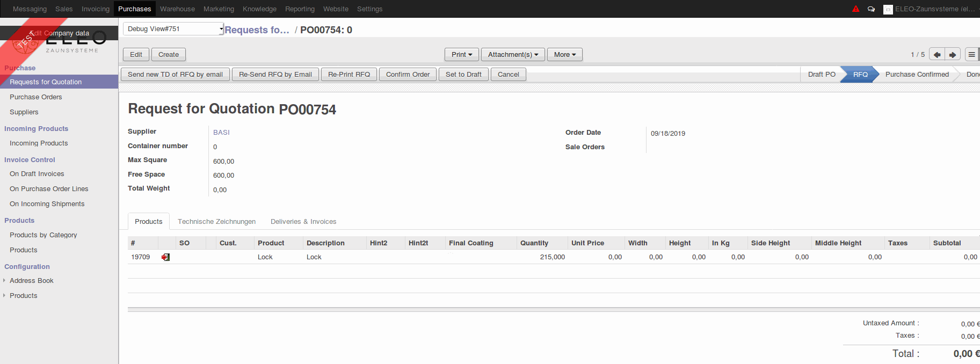This screenshot has width=980, height=364.
Task: Click Re-Send RFQ by Email button
Action: click(275, 75)
